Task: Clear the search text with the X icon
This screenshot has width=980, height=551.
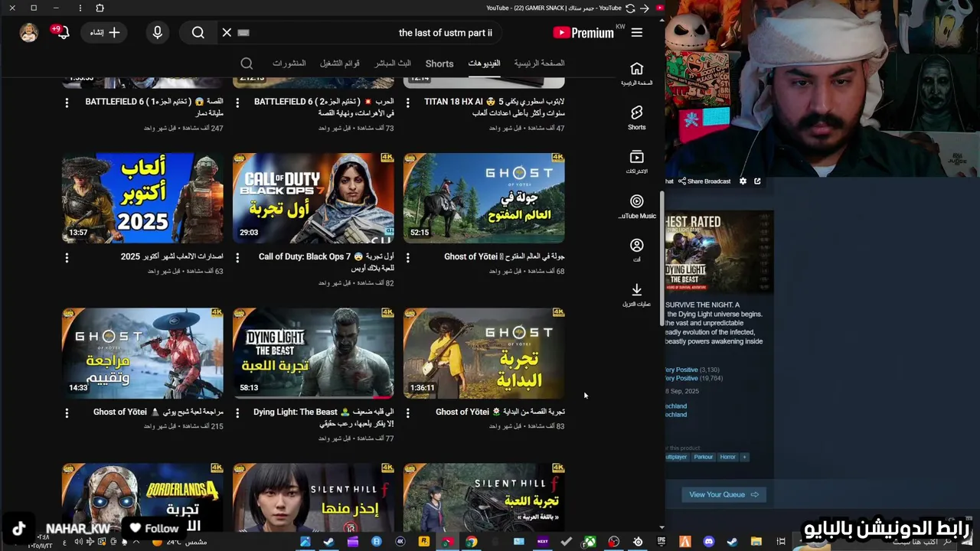Action: click(227, 32)
